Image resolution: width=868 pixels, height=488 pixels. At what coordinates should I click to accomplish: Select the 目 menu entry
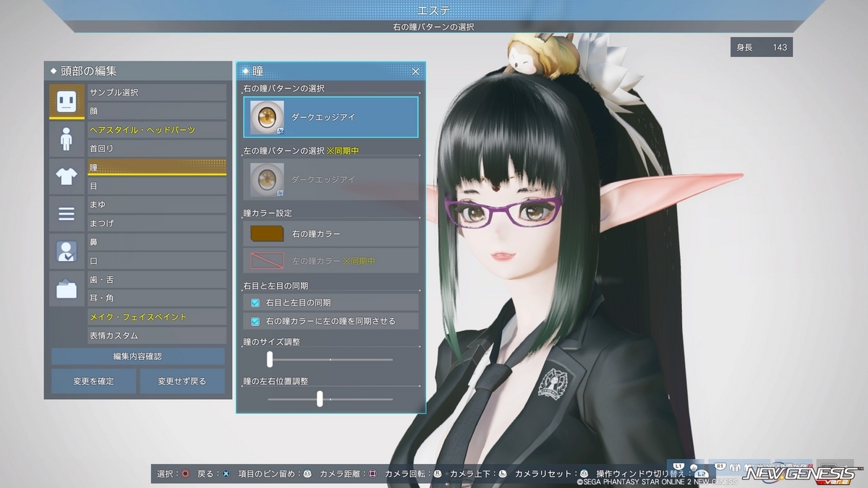tap(157, 186)
